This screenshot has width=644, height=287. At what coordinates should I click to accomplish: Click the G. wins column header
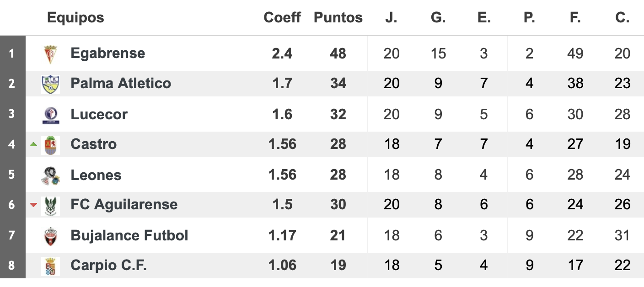(x=438, y=17)
